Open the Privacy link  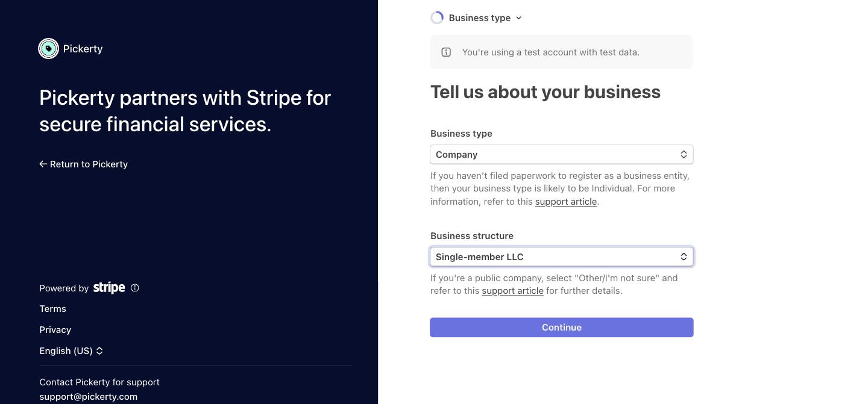(x=55, y=330)
